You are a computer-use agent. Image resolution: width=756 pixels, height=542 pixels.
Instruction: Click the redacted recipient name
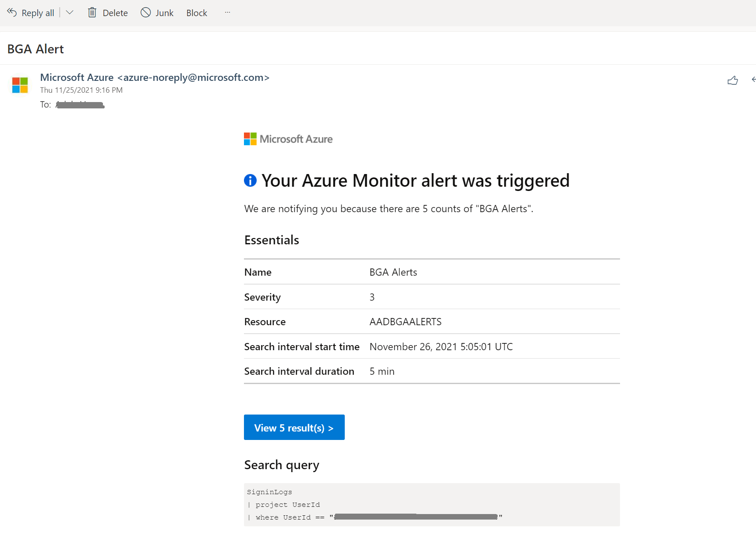pos(79,104)
